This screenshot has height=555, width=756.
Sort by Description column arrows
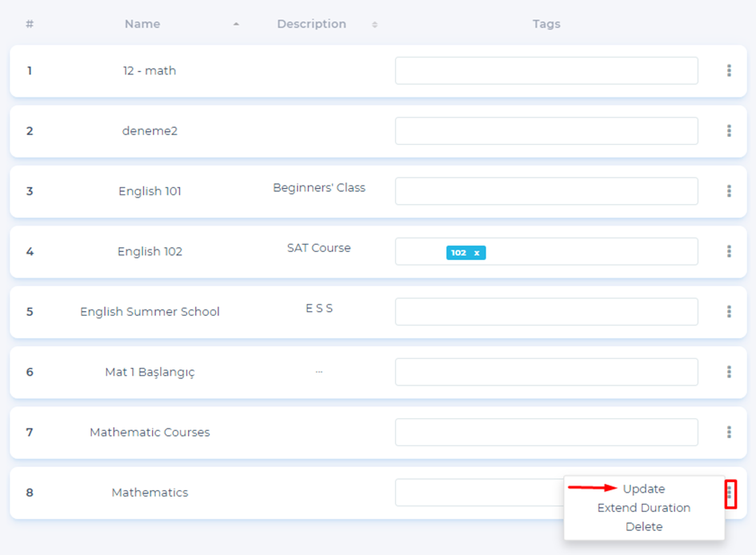tap(374, 25)
